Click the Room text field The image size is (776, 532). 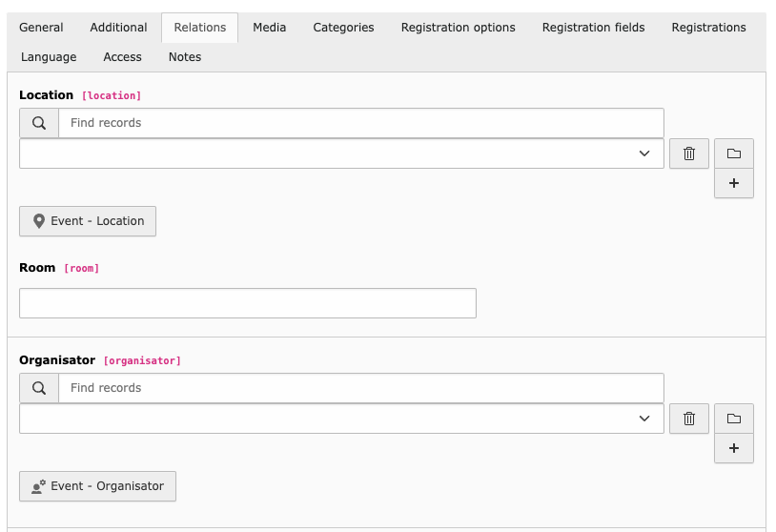[248, 303]
